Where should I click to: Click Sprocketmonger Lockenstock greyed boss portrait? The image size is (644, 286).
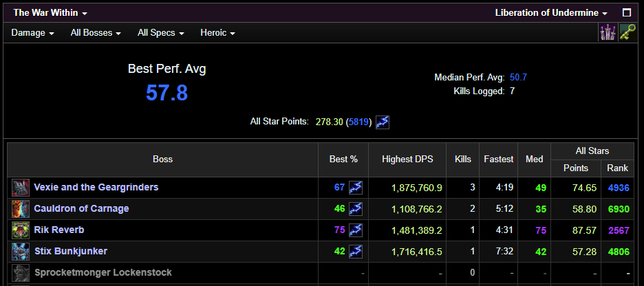21,273
